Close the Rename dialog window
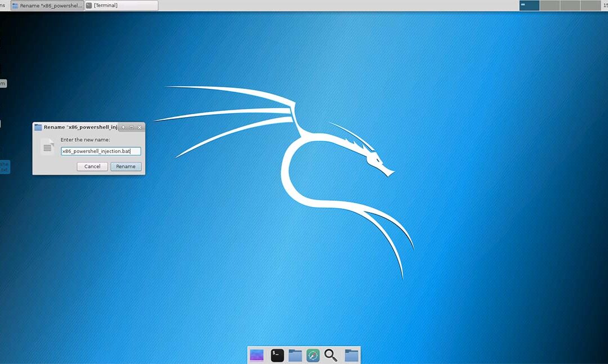This screenshot has width=608, height=364. [140, 127]
